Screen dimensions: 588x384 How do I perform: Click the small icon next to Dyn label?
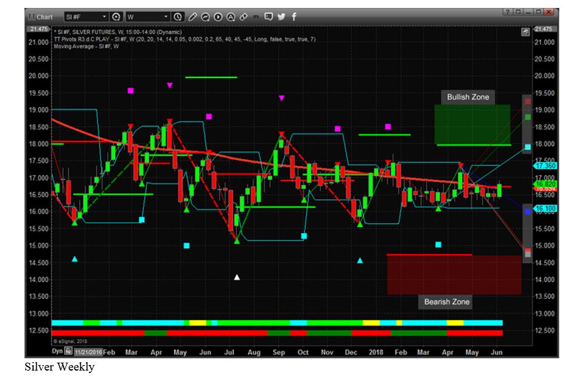click(x=68, y=351)
